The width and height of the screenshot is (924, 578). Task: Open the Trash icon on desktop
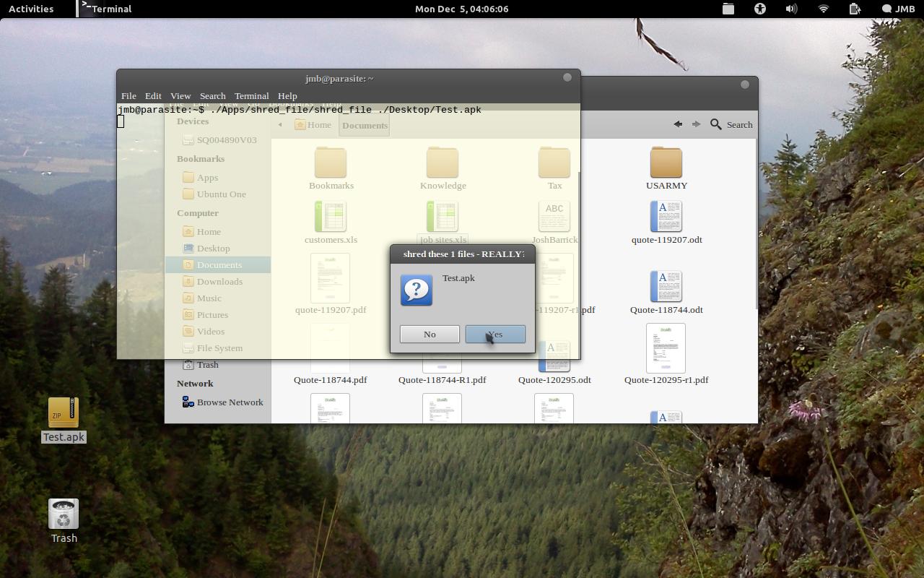[x=64, y=521]
